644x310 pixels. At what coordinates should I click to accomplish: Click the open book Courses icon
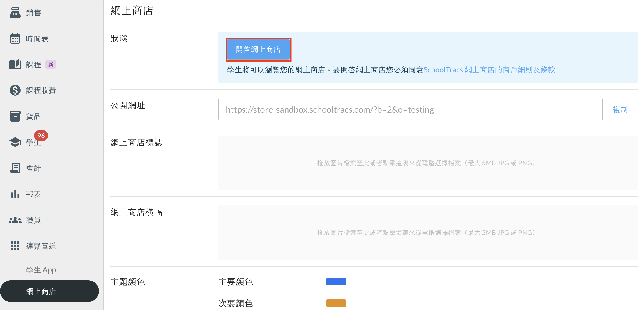[15, 65]
